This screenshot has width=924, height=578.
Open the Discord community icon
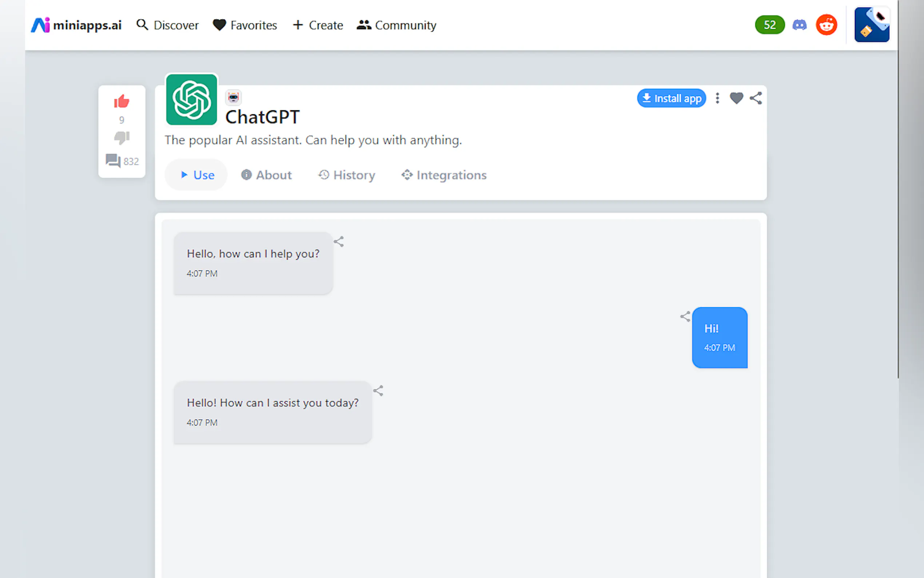[x=800, y=24]
